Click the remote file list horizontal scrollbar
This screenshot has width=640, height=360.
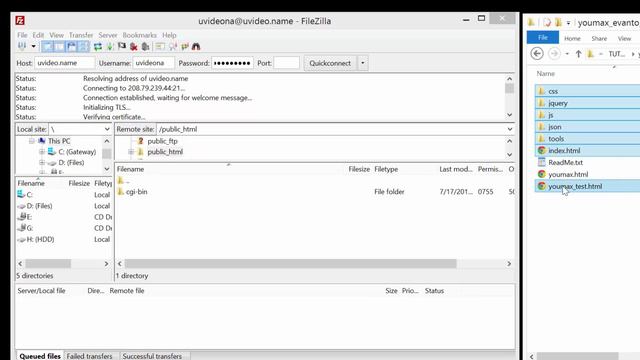(x=290, y=264)
